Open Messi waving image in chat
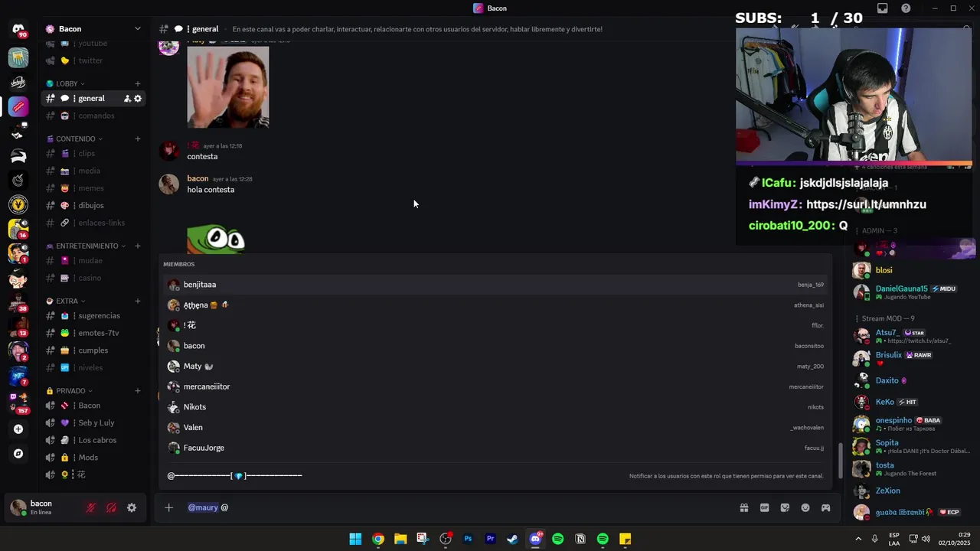The width and height of the screenshot is (980, 551). coord(228,87)
